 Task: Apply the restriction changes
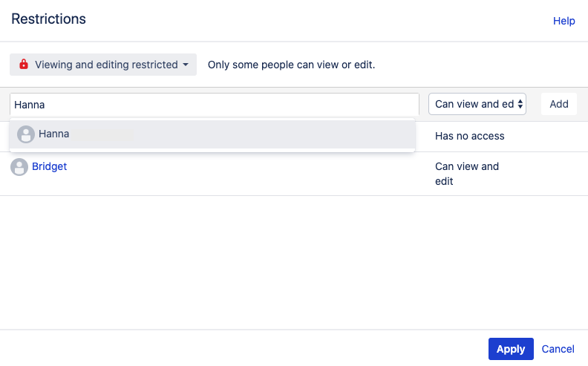click(x=511, y=349)
